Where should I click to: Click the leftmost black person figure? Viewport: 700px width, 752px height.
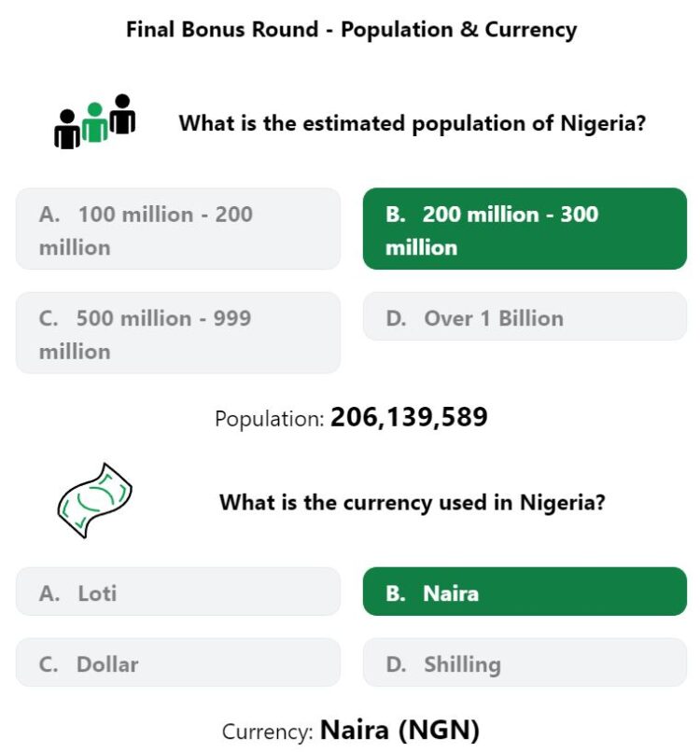click(67, 129)
